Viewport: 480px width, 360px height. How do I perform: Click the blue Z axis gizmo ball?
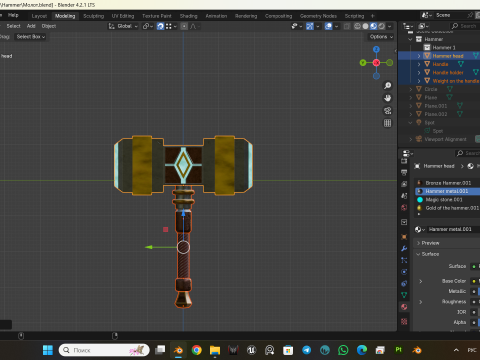click(x=376, y=49)
